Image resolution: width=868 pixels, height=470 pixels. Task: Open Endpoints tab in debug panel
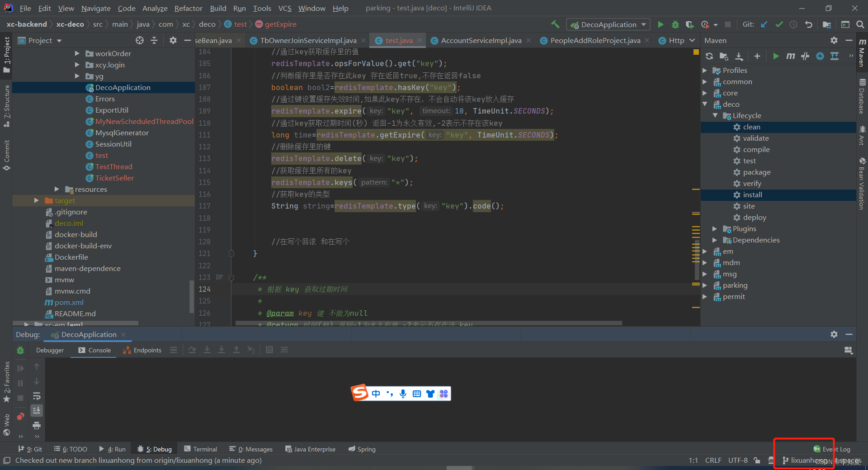point(142,350)
